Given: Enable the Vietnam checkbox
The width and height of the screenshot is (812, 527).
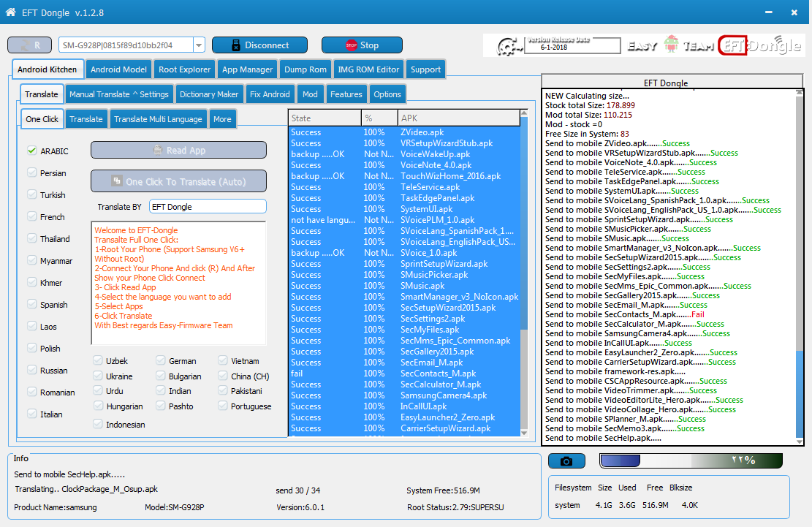Looking at the screenshot, I should point(222,360).
